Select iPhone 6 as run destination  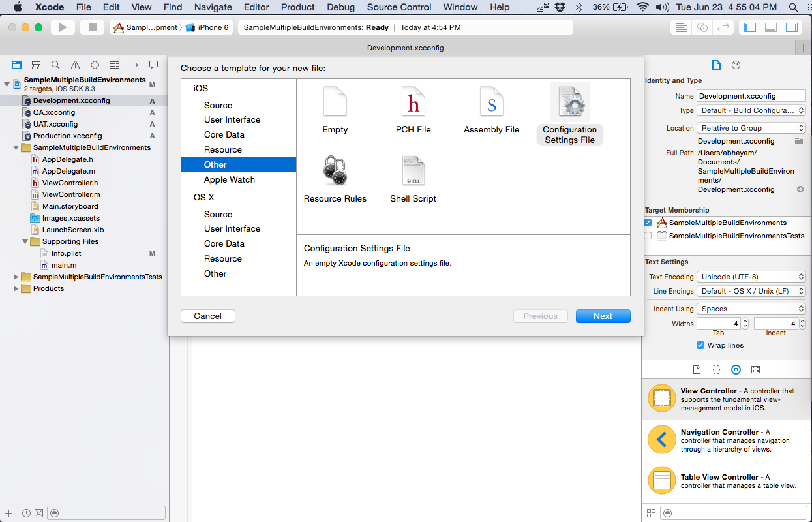(x=208, y=27)
